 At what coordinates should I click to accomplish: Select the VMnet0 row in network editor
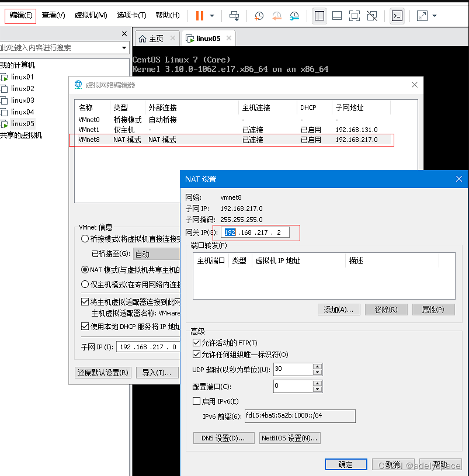click(232, 120)
